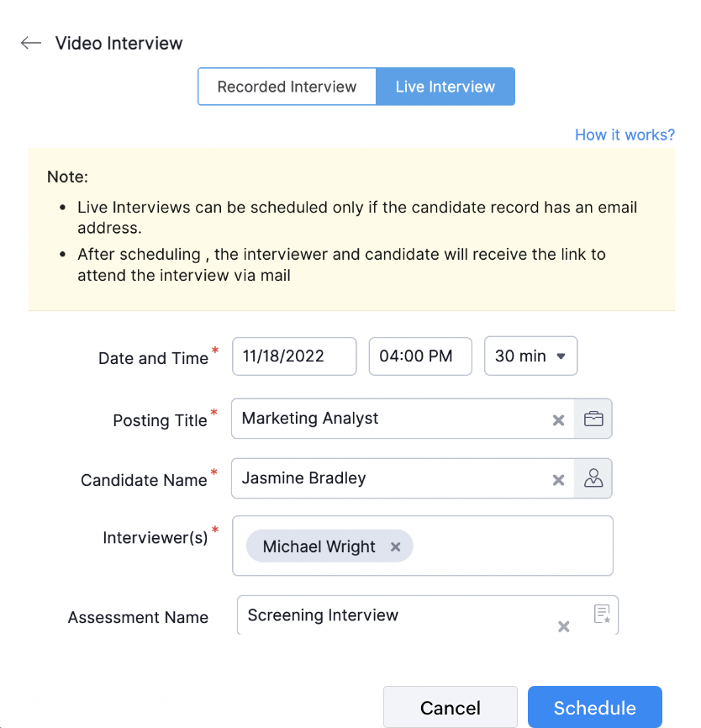Remove Michael Wright from interviewers
Viewport: 701px width, 728px height.
[x=396, y=546]
